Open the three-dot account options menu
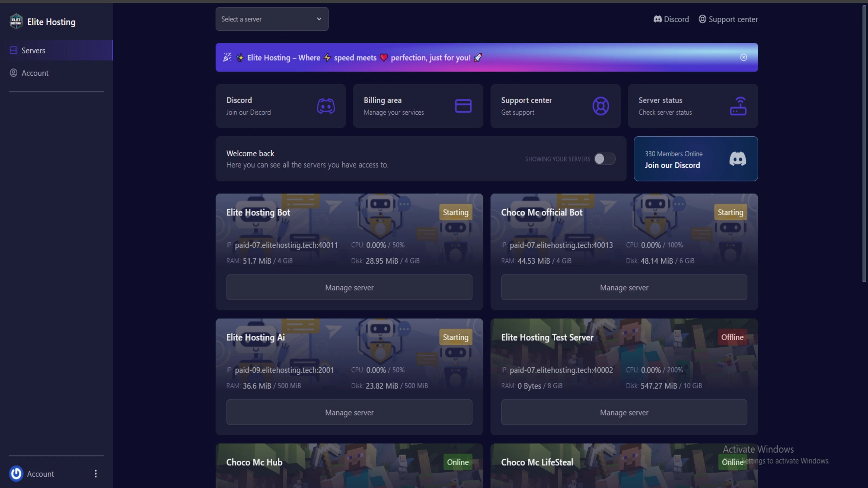The width and height of the screenshot is (868, 488). pyautogui.click(x=96, y=474)
